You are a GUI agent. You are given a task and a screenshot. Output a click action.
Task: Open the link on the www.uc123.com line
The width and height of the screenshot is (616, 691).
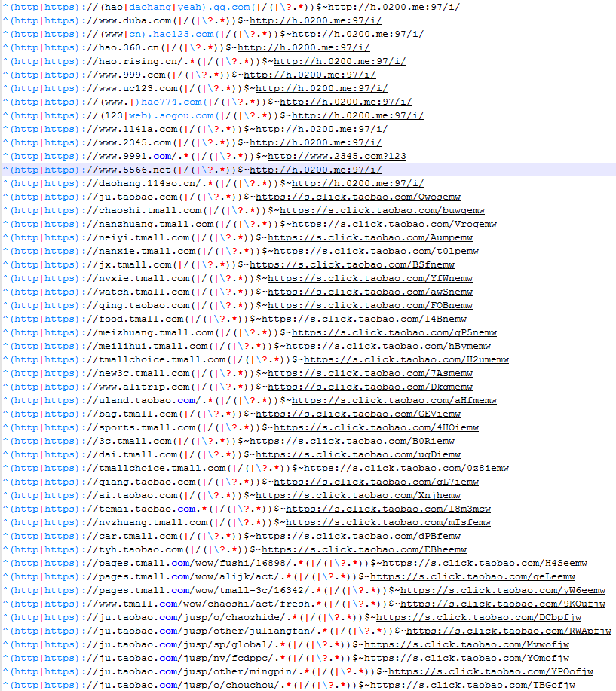(321, 89)
